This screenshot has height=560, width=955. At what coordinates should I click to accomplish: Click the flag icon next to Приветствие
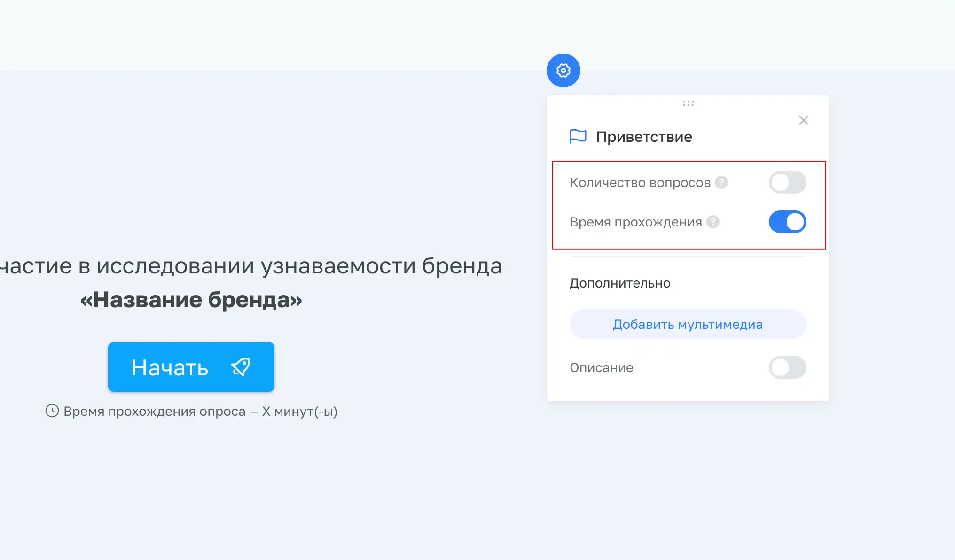[x=578, y=136]
